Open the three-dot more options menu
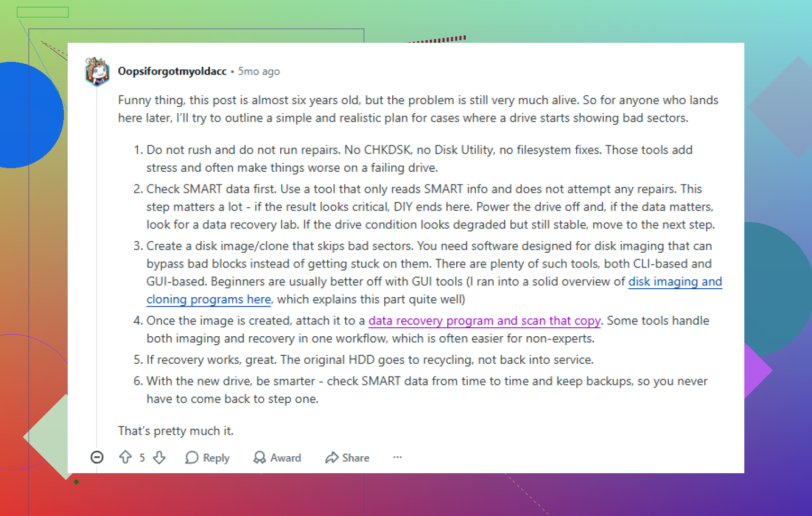The height and width of the screenshot is (516, 812). click(398, 457)
